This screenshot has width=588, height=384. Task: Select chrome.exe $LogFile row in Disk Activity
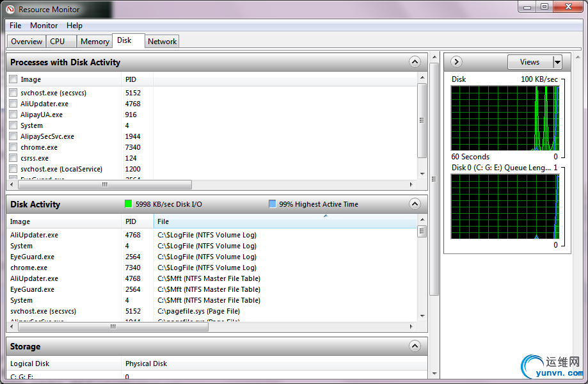[x=212, y=268]
